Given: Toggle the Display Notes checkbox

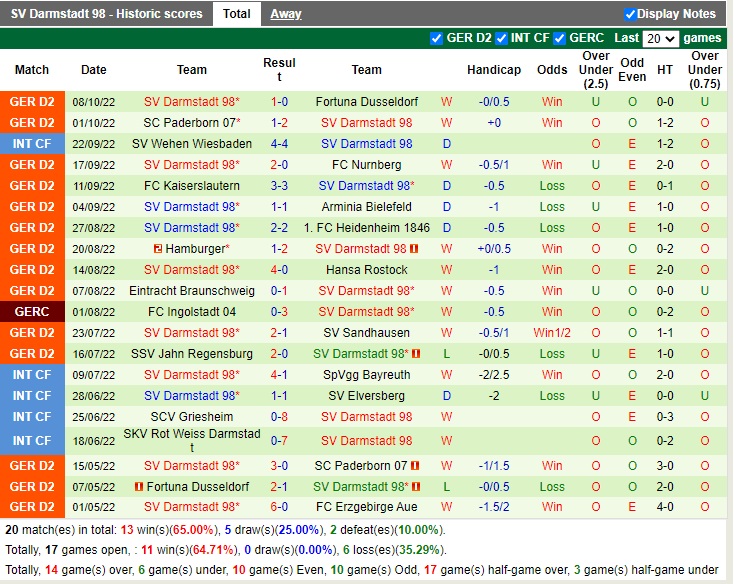Looking at the screenshot, I should pos(630,14).
